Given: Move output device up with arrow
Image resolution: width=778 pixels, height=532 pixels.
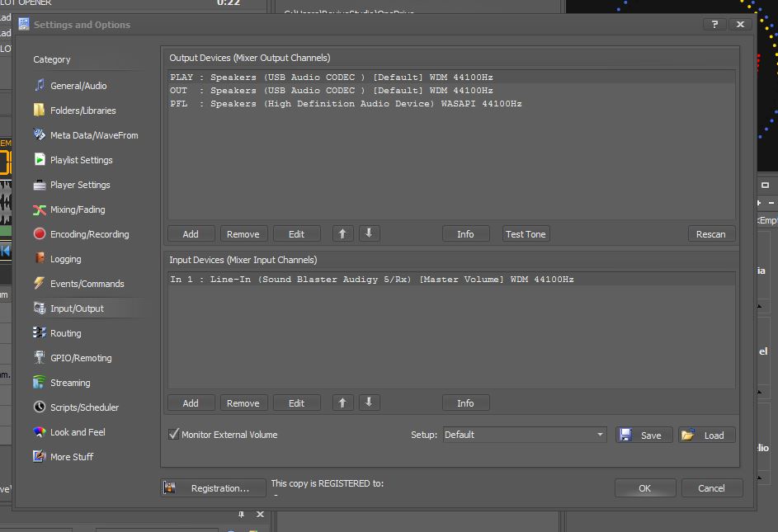Looking at the screenshot, I should pyautogui.click(x=343, y=233).
